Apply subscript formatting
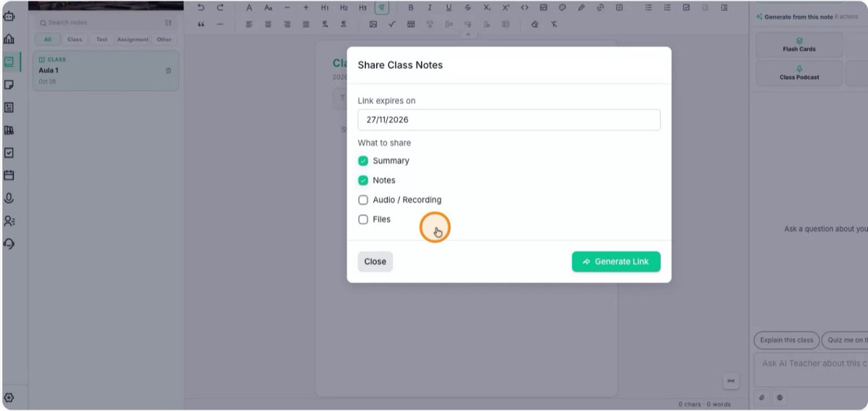 (x=487, y=7)
